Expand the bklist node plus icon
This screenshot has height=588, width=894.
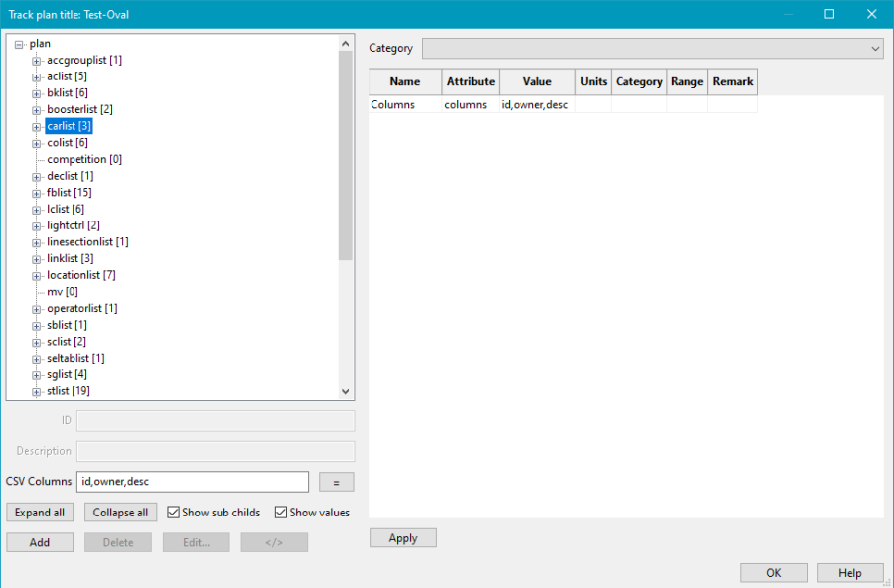(x=37, y=93)
